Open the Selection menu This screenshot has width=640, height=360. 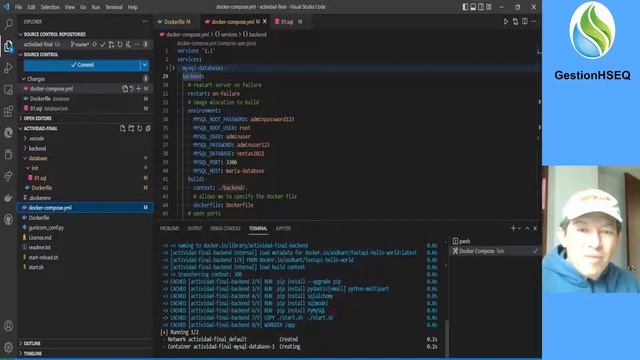click(x=50, y=7)
